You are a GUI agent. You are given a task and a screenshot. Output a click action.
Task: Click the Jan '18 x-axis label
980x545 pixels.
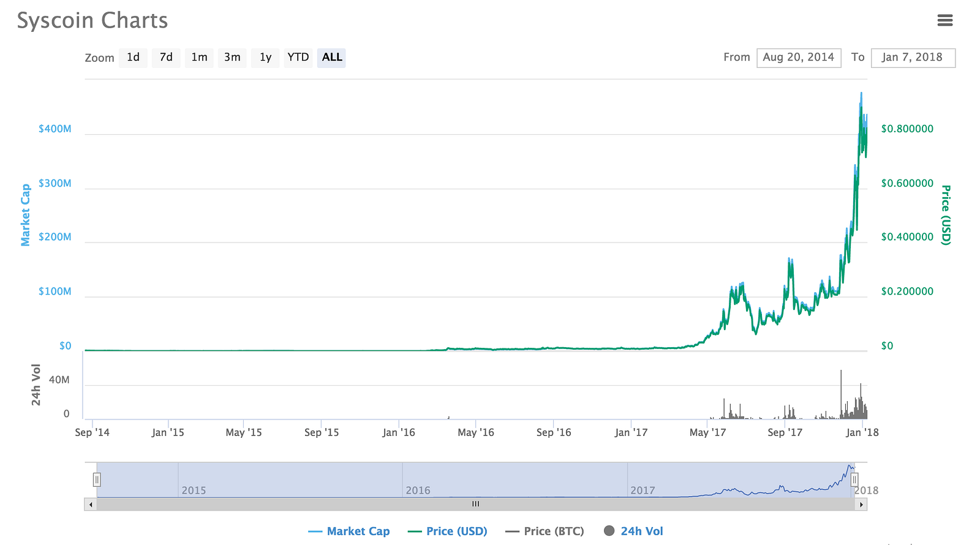point(862,432)
